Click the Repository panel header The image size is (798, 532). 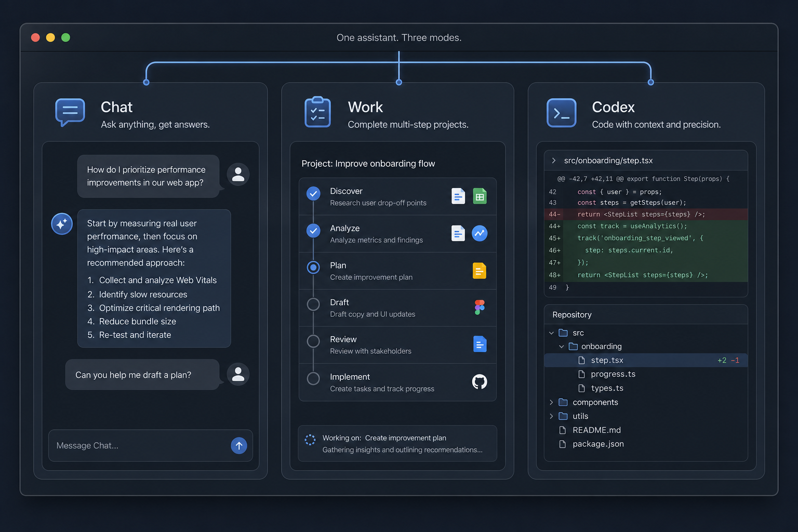point(646,315)
